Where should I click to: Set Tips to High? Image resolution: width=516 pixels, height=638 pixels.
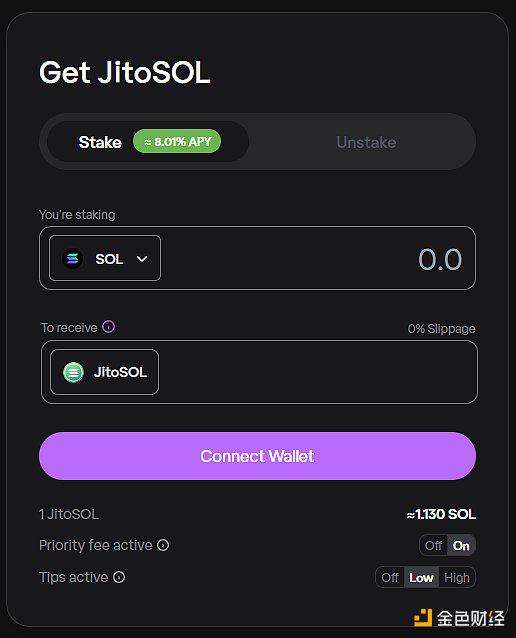click(x=457, y=577)
